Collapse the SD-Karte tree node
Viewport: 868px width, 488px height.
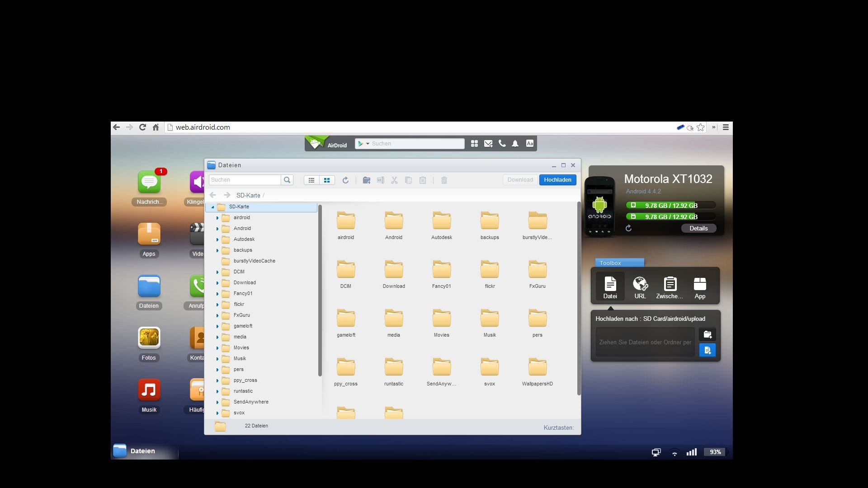(212, 207)
